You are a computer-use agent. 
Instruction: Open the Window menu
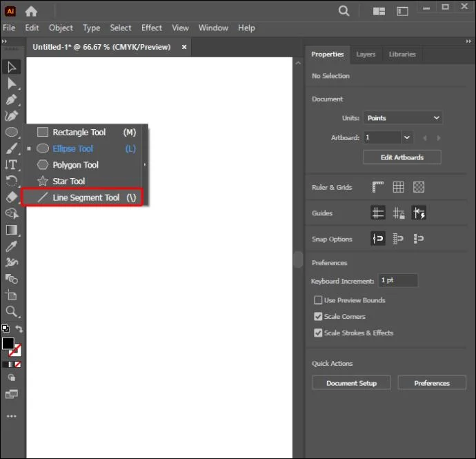coord(213,28)
